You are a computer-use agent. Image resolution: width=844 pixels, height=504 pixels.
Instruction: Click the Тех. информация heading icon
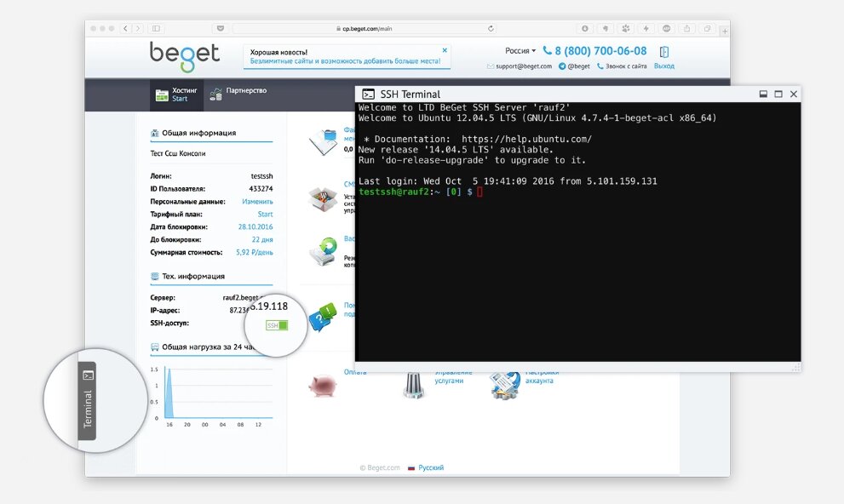[x=154, y=277]
